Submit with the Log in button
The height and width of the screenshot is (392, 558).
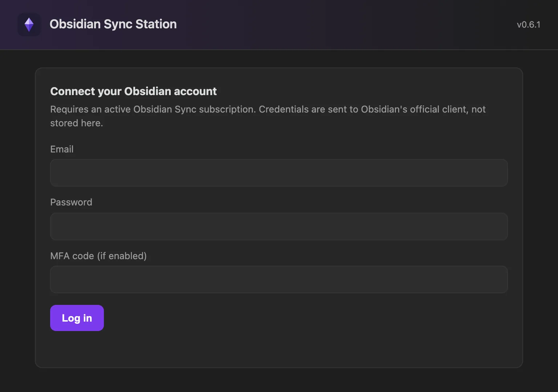coord(77,318)
